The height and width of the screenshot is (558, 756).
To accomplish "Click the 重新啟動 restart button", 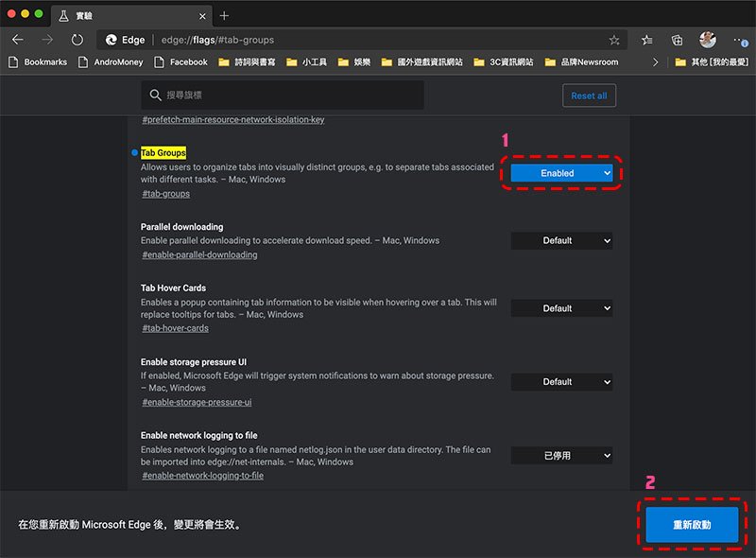I will click(692, 524).
